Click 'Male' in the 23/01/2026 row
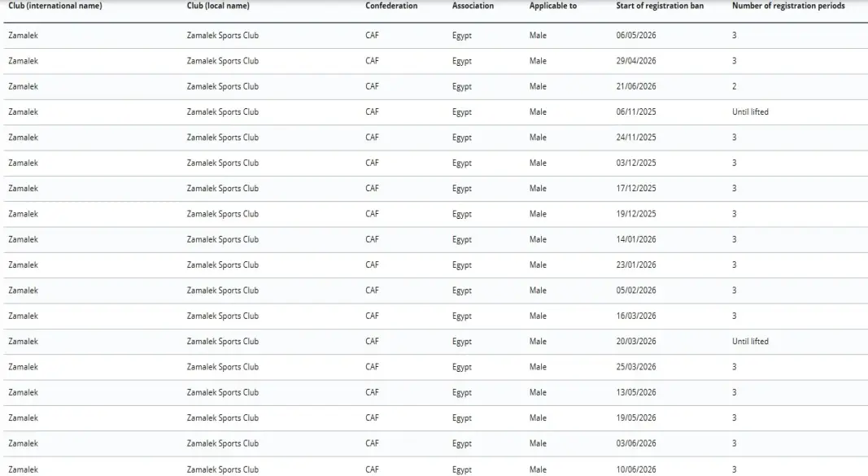The height and width of the screenshot is (476, 868). (538, 264)
